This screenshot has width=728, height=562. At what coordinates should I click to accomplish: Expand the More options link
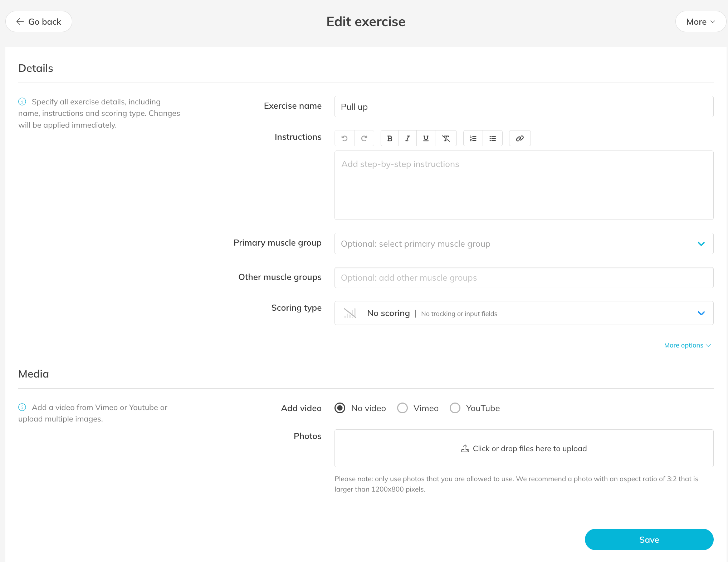pyautogui.click(x=687, y=345)
